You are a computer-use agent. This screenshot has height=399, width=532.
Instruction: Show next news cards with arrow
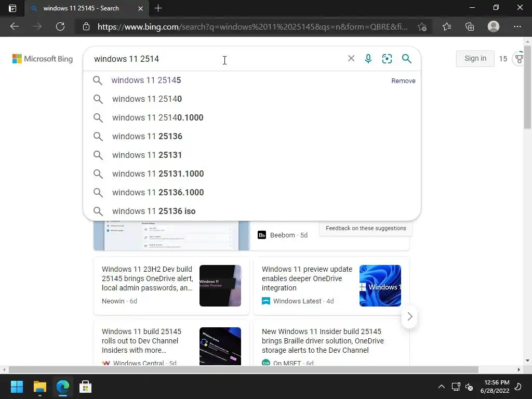tap(409, 316)
